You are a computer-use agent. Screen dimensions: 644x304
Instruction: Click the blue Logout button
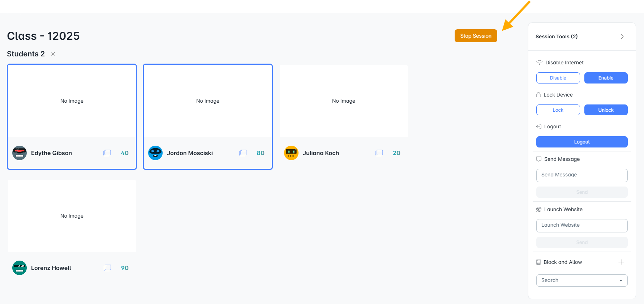tap(582, 142)
